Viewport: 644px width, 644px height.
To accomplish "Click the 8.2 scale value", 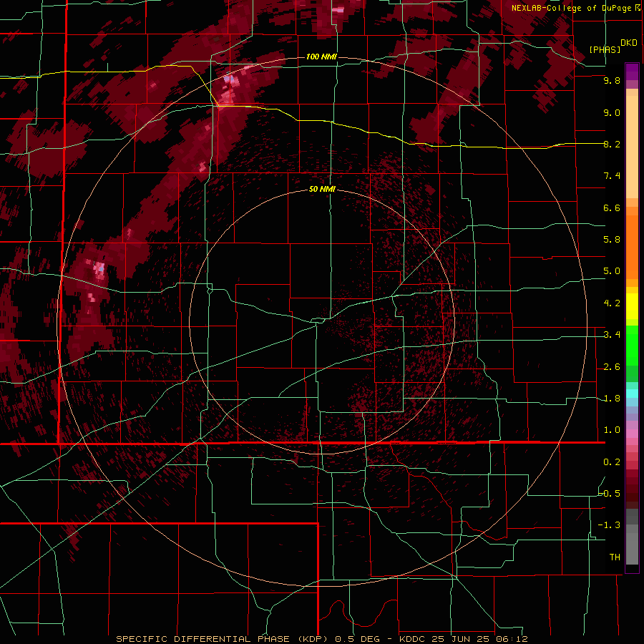I will click(612, 144).
